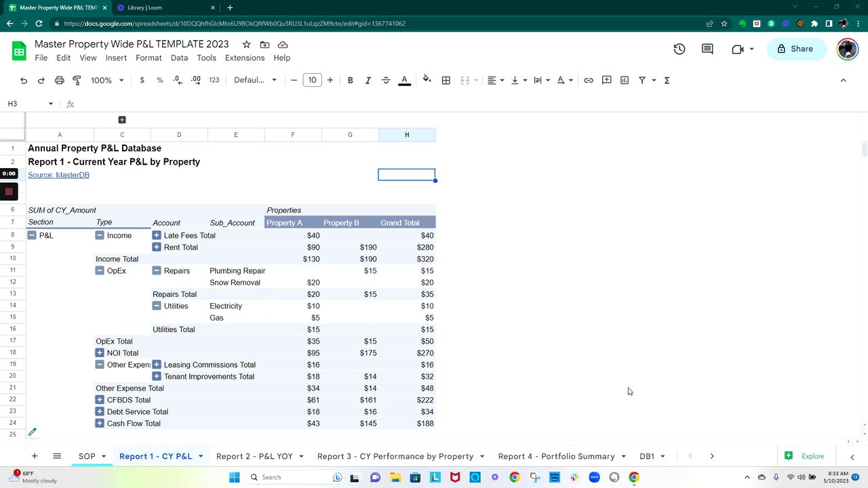Open version history clock icon
Viewport: 868px width, 488px height.
[x=679, y=49]
